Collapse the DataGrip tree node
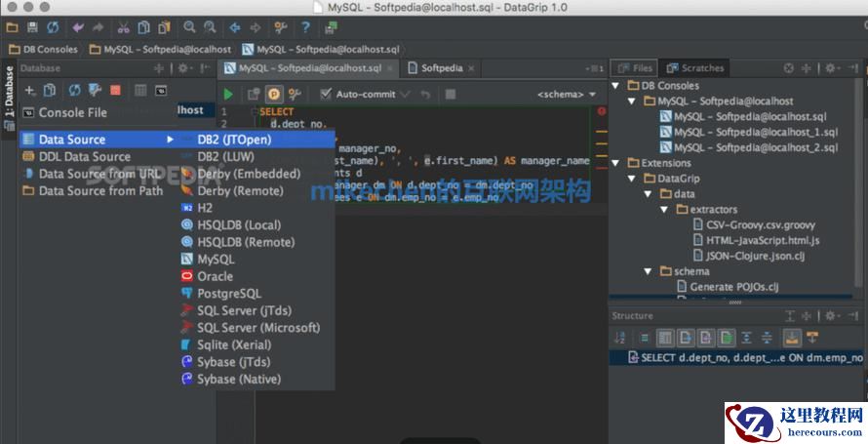This screenshot has width=868, height=444. (x=632, y=179)
